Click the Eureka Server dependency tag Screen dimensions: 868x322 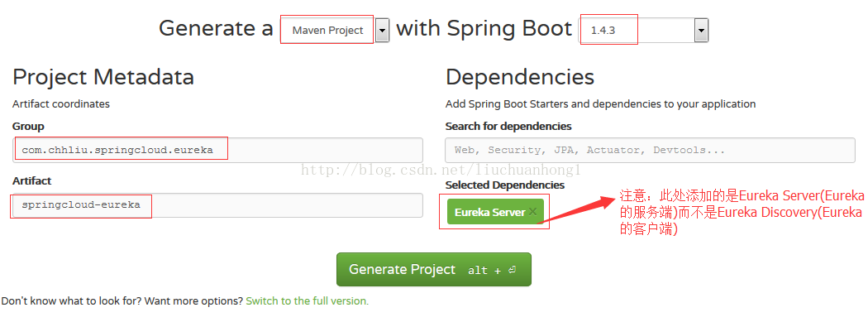click(x=495, y=212)
